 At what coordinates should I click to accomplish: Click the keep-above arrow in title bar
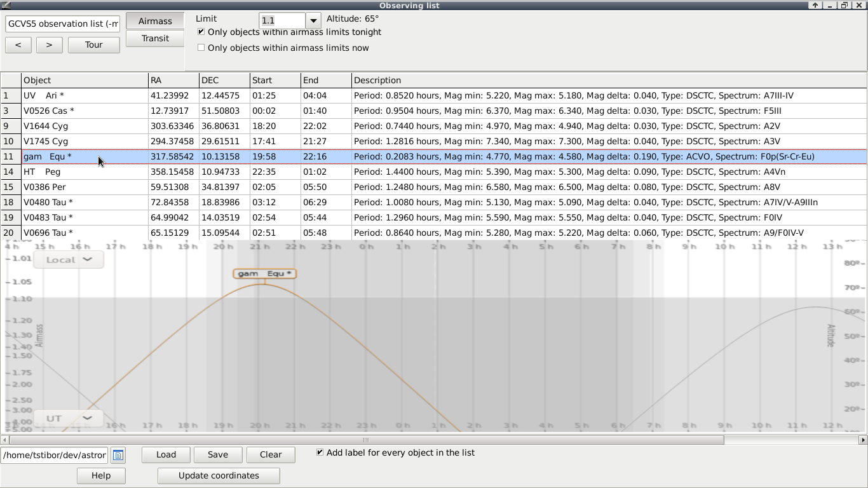(815, 5)
